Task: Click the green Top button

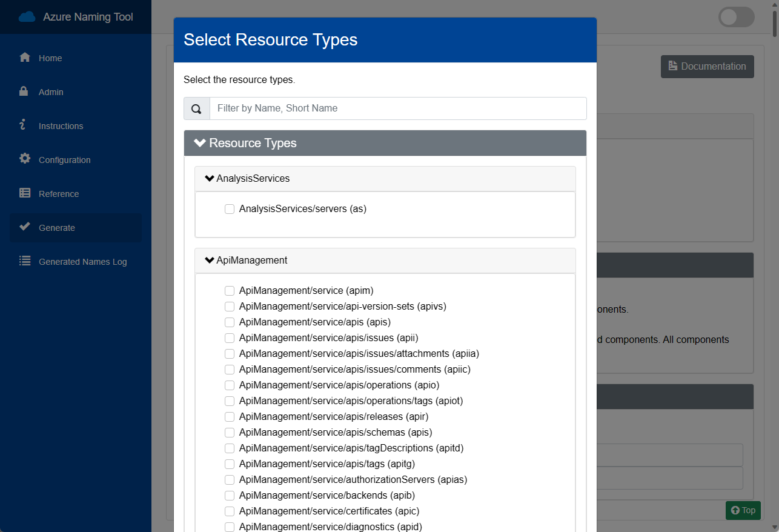Action: pos(743,510)
